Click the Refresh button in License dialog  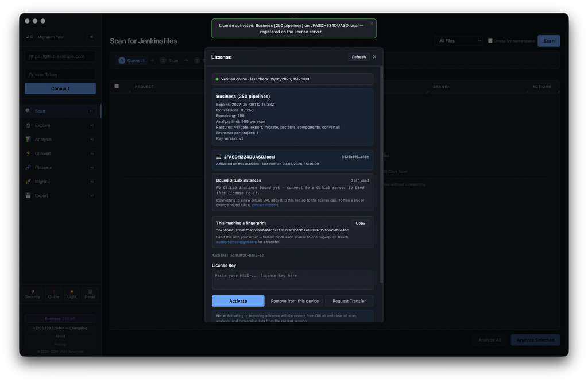pos(358,57)
